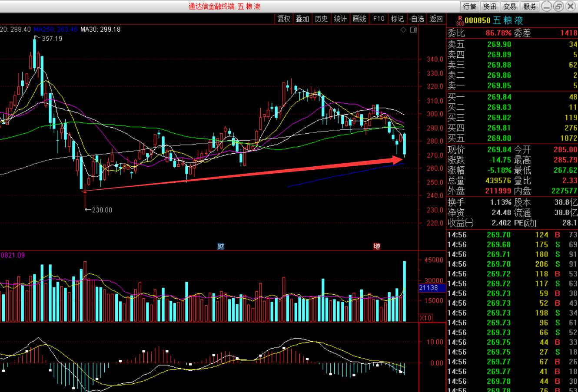Screen dimensions: 578x392
Task: Click the diamond marker icon above the chart
Action: coord(403,30)
